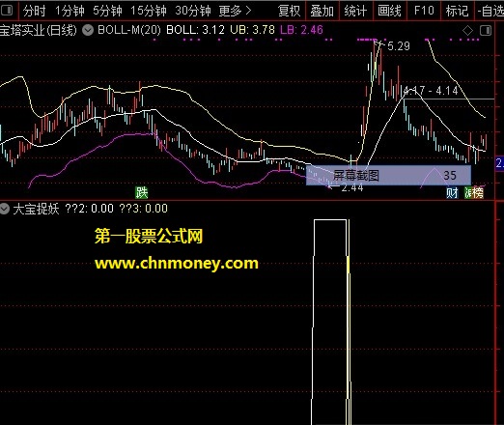Click the UB: 3.78 value
This screenshot has height=425, width=504.
click(x=253, y=30)
